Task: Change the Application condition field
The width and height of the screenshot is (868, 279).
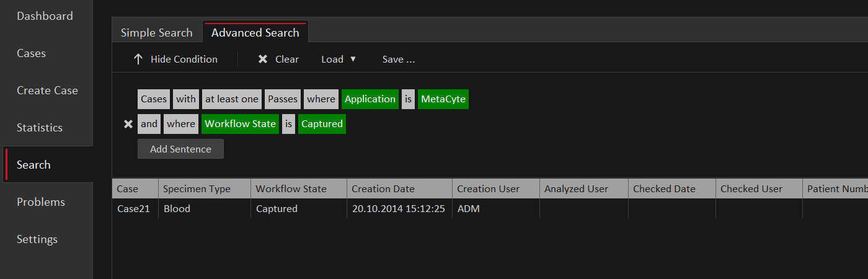Action: [370, 99]
